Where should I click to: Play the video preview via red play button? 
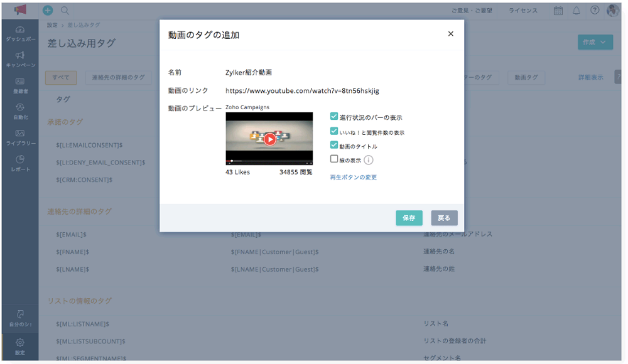[270, 139]
